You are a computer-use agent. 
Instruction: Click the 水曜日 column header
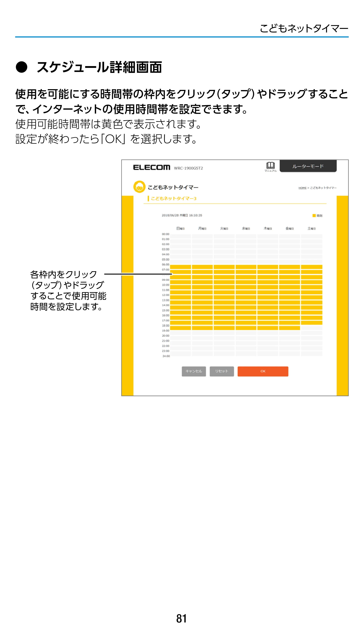246,229
